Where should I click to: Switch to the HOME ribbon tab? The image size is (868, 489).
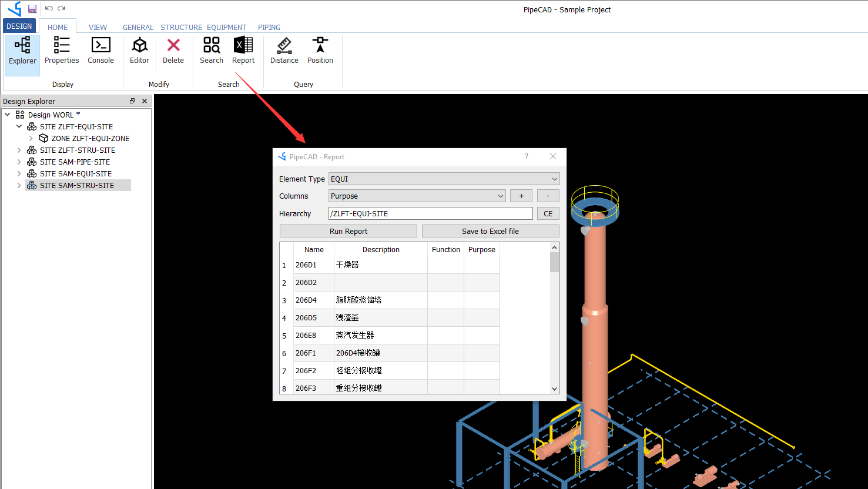tap(58, 27)
